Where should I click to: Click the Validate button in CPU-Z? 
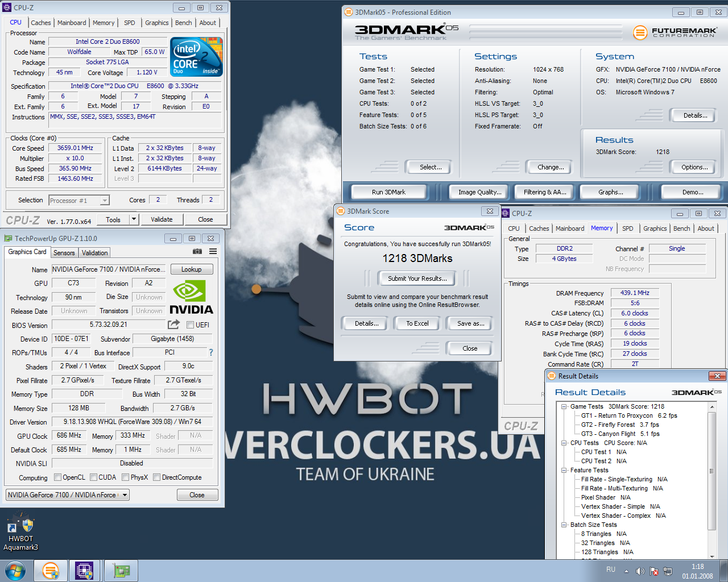click(x=162, y=219)
